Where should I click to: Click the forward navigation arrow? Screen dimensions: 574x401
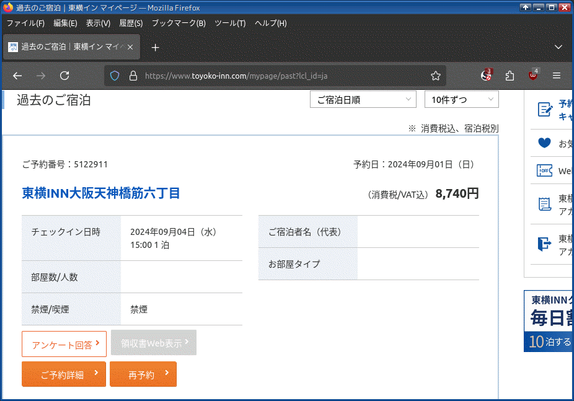pos(41,76)
